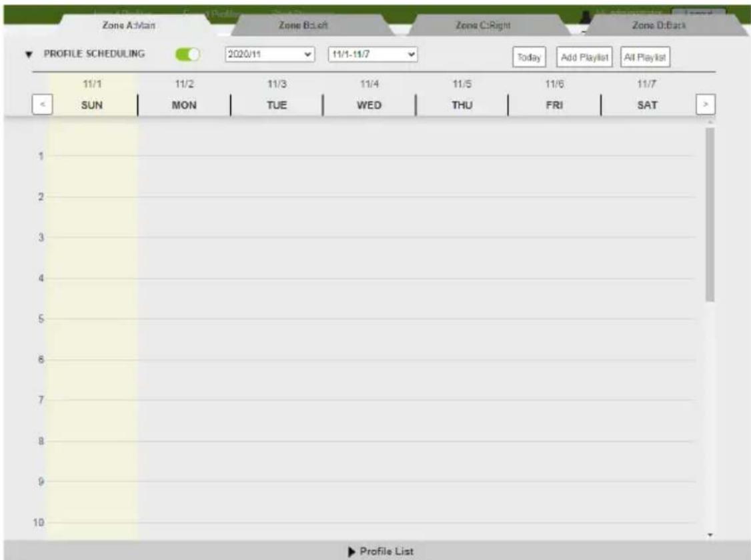Click hour 10 row label
Image resolution: width=751 pixels, height=560 pixels.
click(x=39, y=522)
